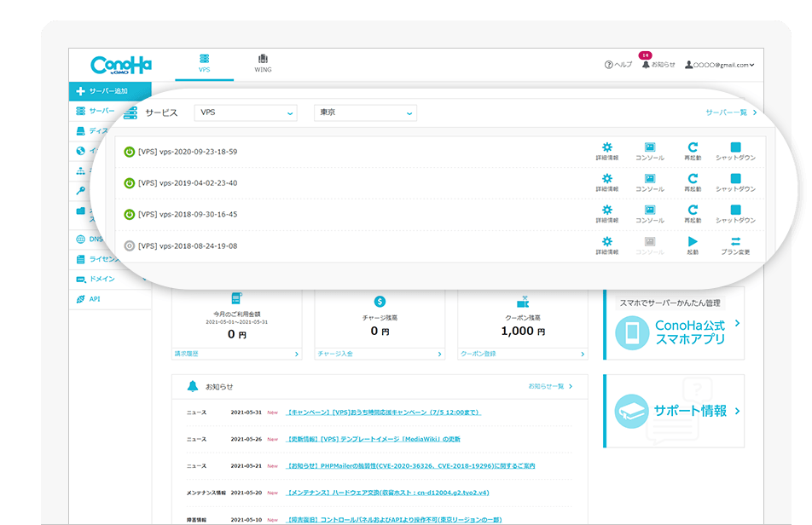
Task: Open the サーバー一覧 link
Action: tap(730, 112)
